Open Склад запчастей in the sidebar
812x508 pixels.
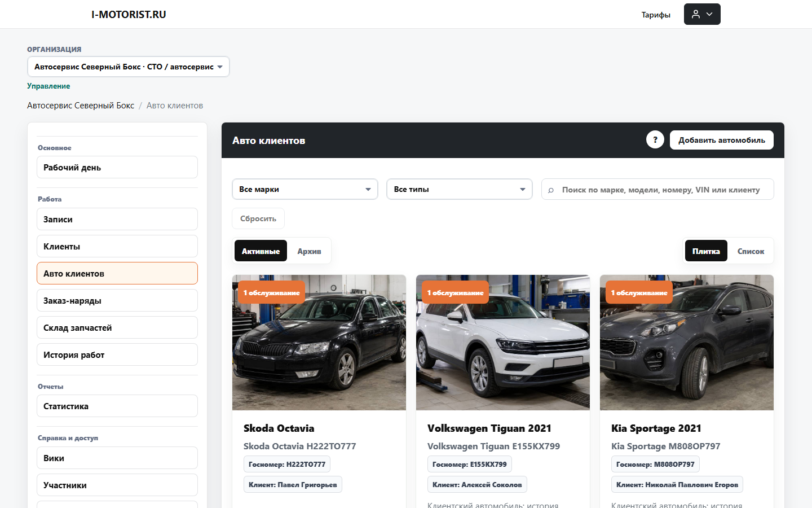click(x=117, y=328)
